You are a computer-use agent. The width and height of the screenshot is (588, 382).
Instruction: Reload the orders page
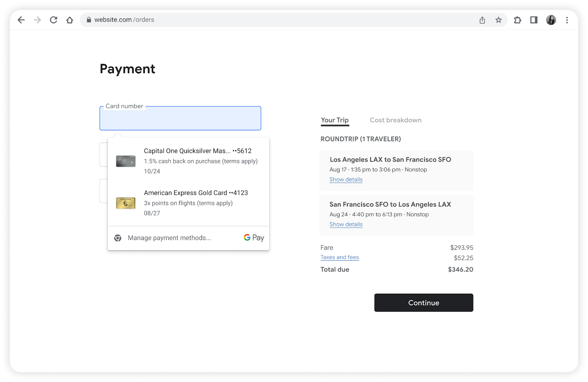point(54,20)
